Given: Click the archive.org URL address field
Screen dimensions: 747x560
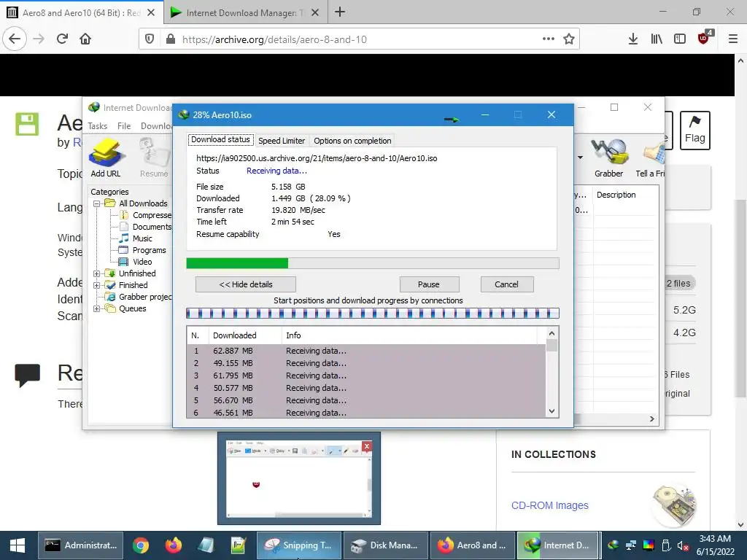Looking at the screenshot, I should click(359, 39).
